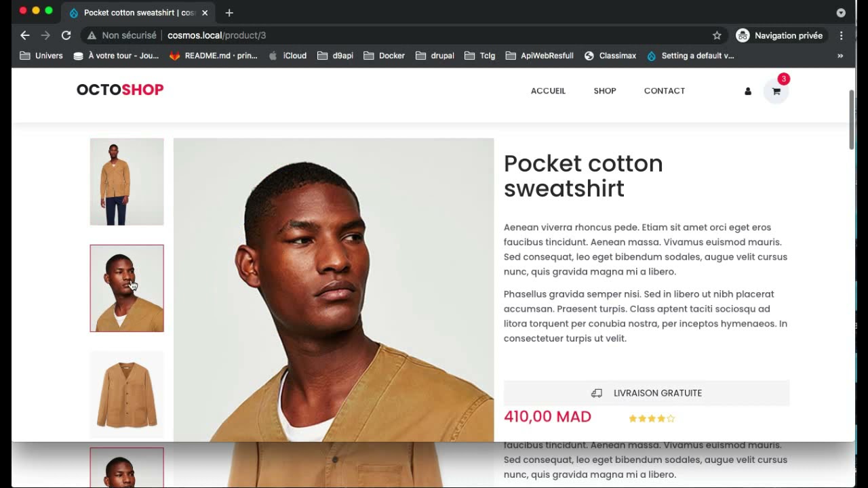Click the browser back arrow
This screenshot has height=488, width=868.
(25, 35)
